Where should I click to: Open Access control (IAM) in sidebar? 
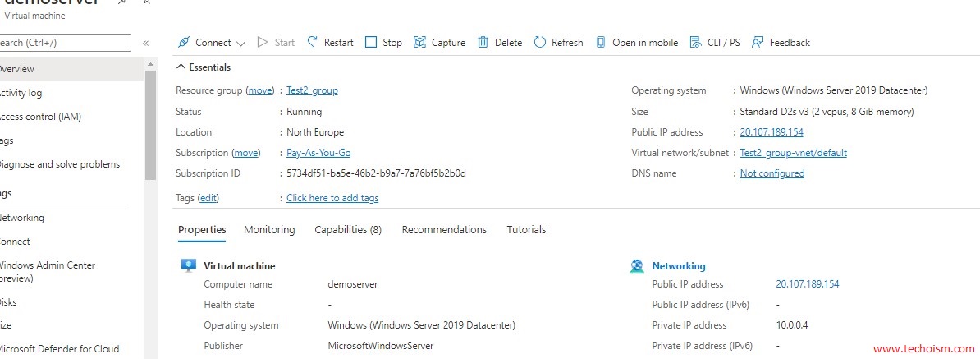pos(40,117)
